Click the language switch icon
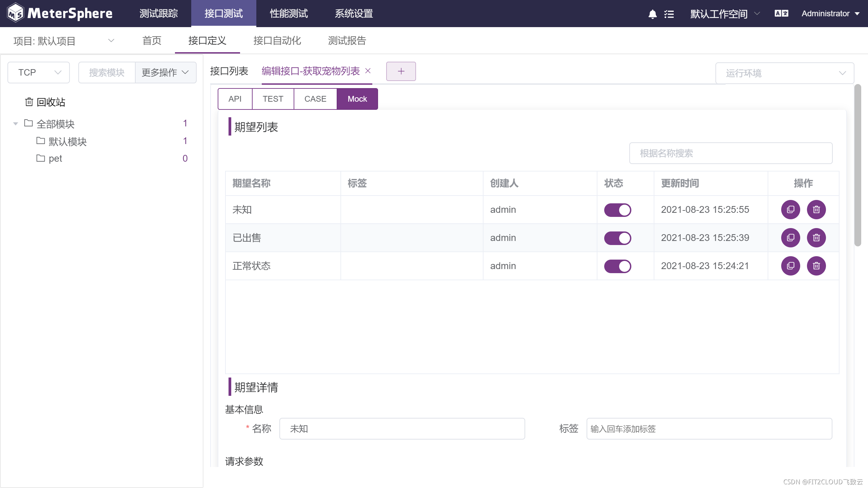The height and width of the screenshot is (488, 868). 781,14
